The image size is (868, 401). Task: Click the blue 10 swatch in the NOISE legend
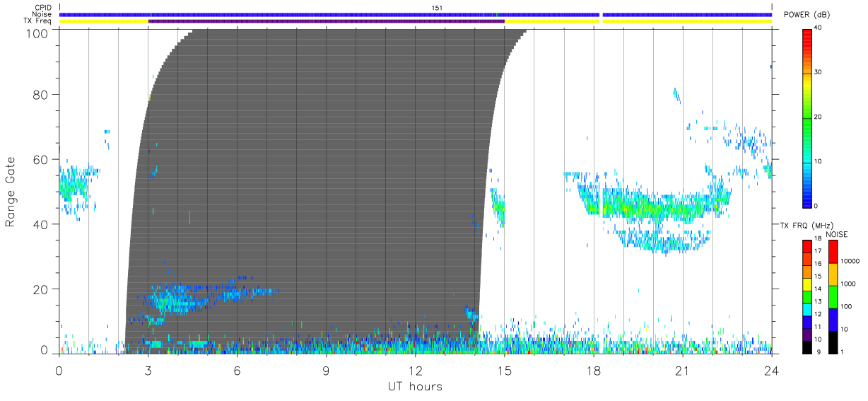click(833, 320)
